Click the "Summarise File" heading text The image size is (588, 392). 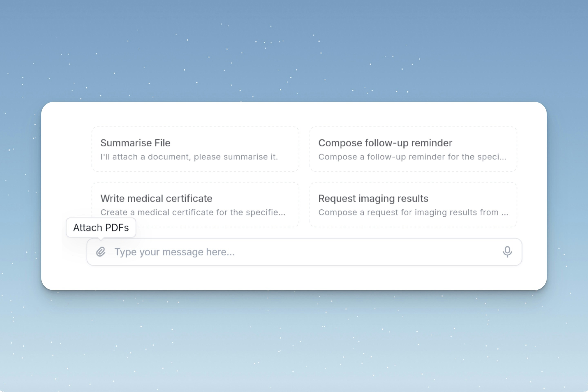[135, 143]
